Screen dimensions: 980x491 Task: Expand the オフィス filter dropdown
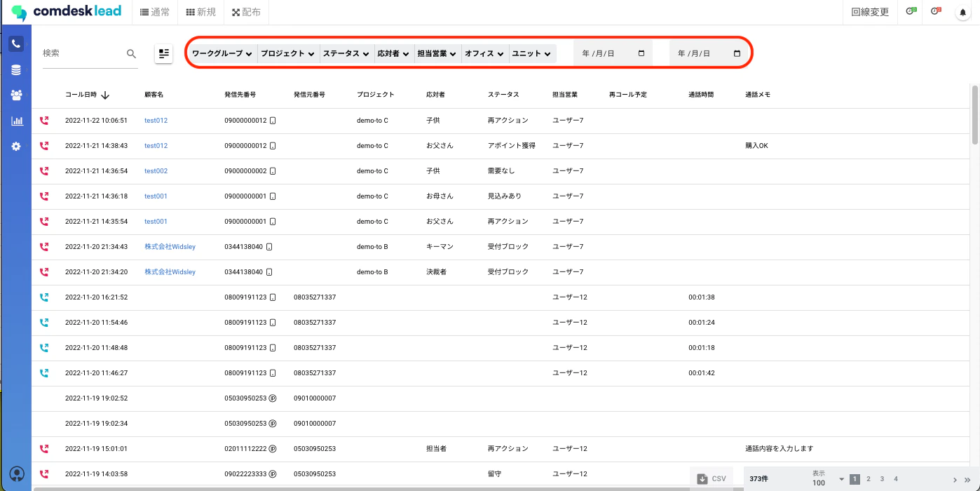pyautogui.click(x=484, y=53)
